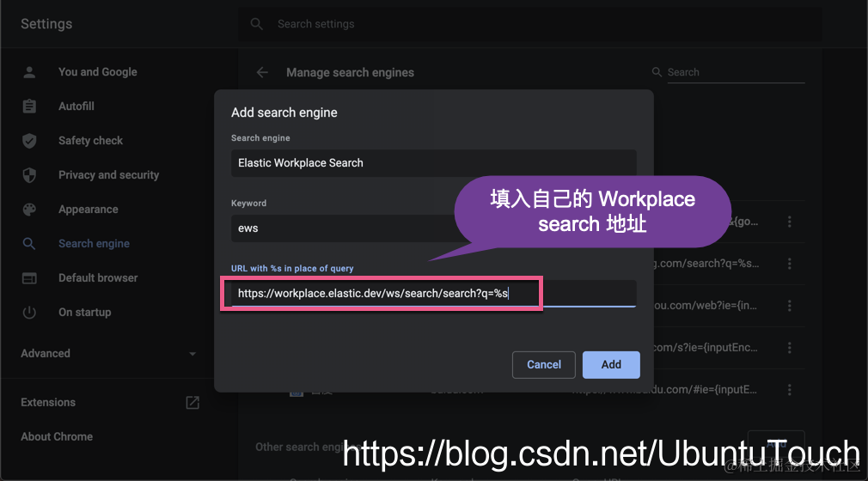Open Appearance settings
This screenshot has height=481, width=868.
[x=88, y=210]
